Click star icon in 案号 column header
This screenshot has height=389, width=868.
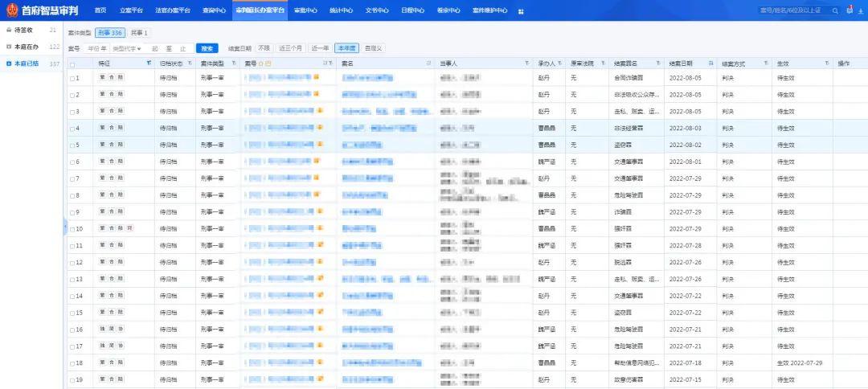(x=261, y=63)
